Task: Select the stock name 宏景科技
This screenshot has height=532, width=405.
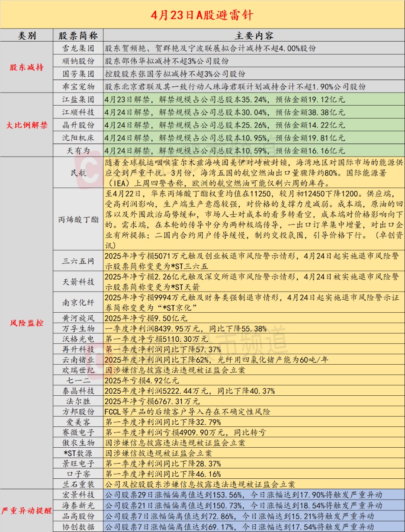Action: [78, 495]
